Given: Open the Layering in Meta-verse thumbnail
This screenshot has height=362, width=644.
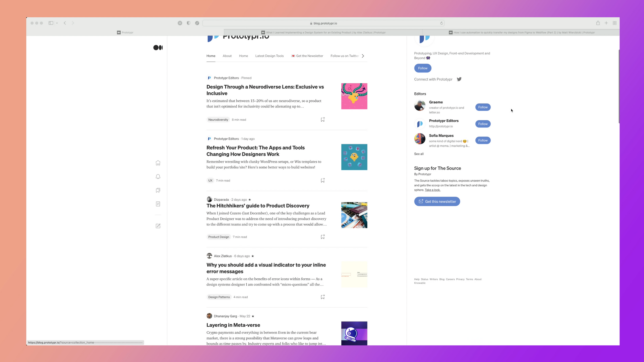Looking at the screenshot, I should (x=354, y=333).
